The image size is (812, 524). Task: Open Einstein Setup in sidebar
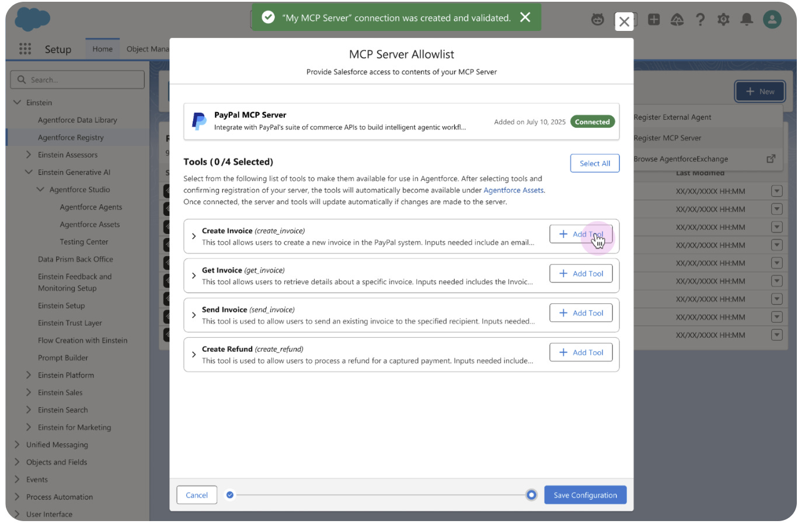tap(61, 306)
